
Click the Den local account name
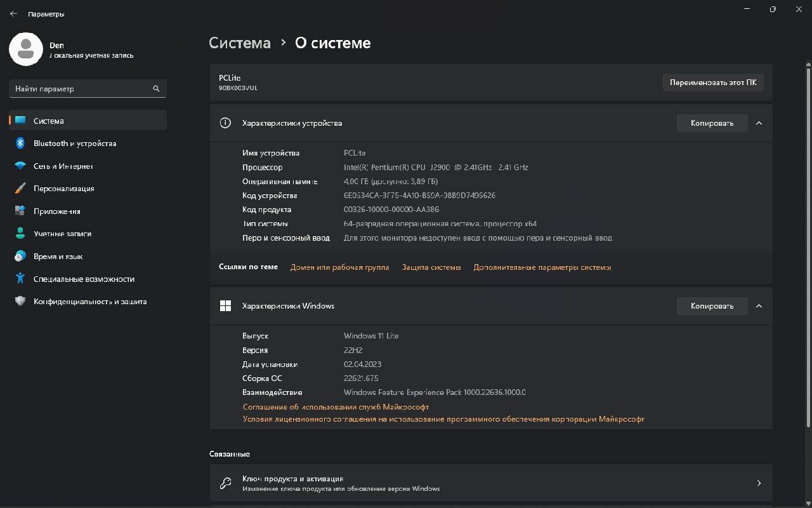click(x=56, y=46)
